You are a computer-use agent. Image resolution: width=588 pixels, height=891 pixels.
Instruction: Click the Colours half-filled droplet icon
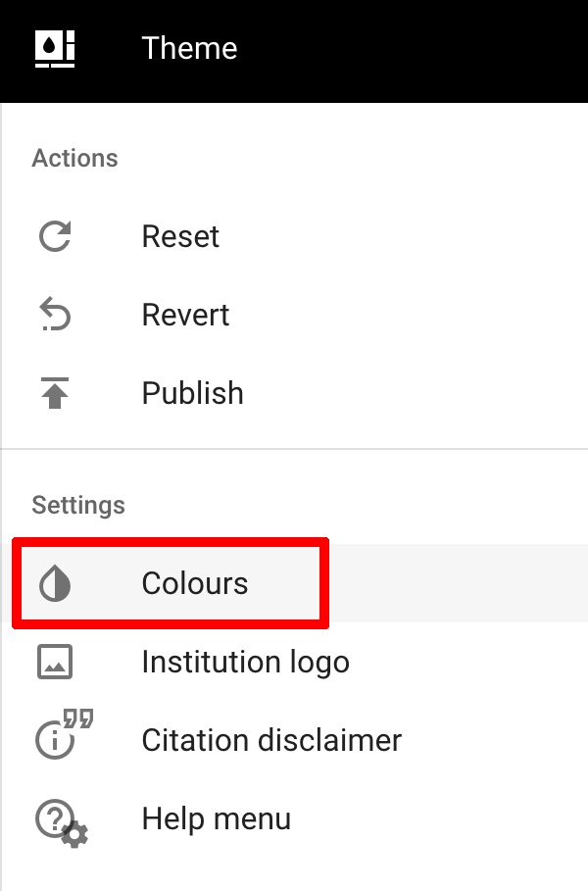pos(55,583)
